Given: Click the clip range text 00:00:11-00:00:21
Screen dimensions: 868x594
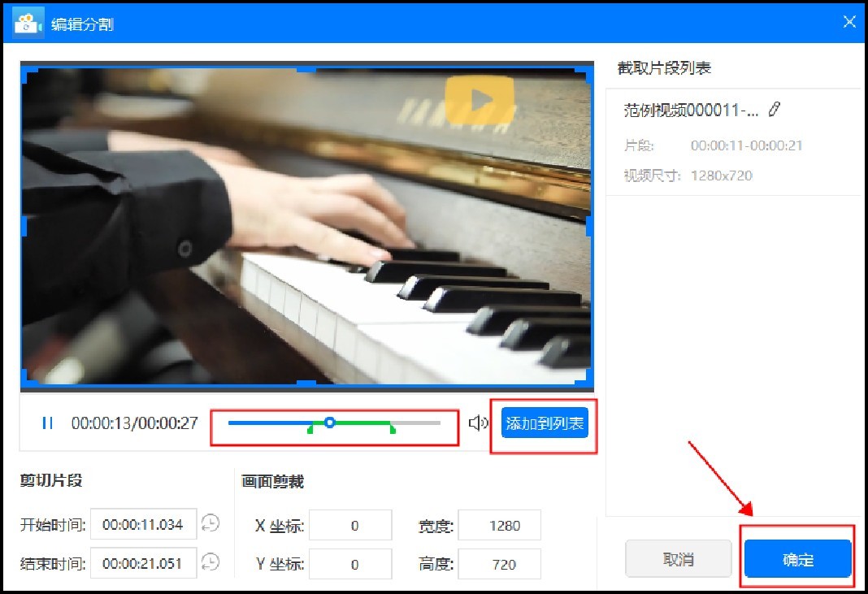Looking at the screenshot, I should (x=746, y=145).
